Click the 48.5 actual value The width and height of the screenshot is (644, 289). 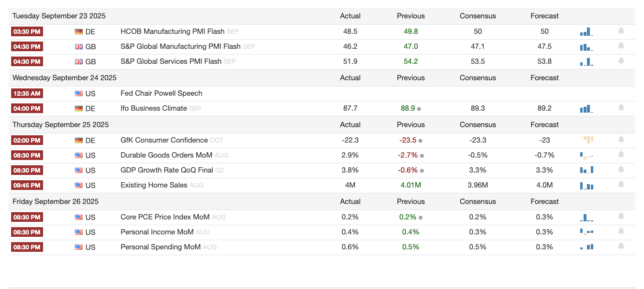click(350, 31)
